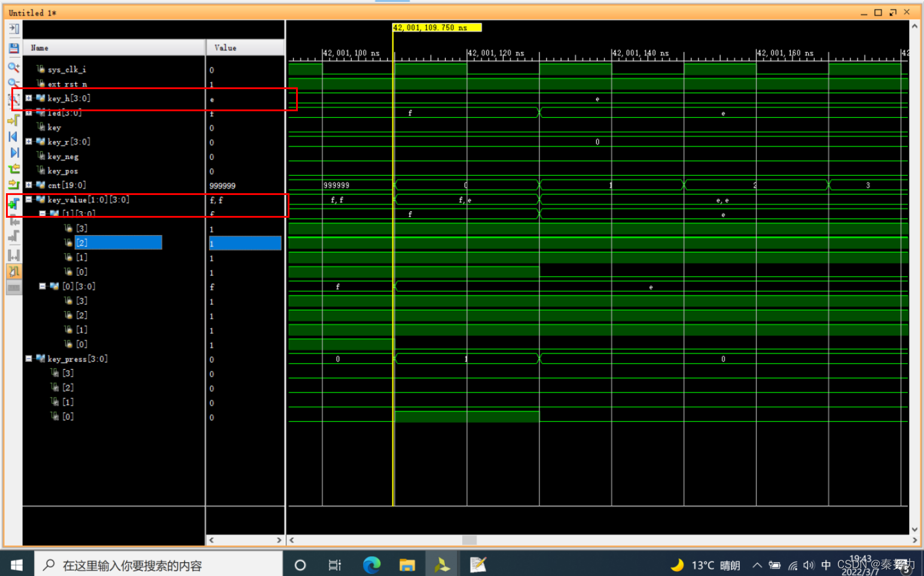924x576 pixels.
Task: Click the Previous Marker icon
Action: [x=14, y=220]
